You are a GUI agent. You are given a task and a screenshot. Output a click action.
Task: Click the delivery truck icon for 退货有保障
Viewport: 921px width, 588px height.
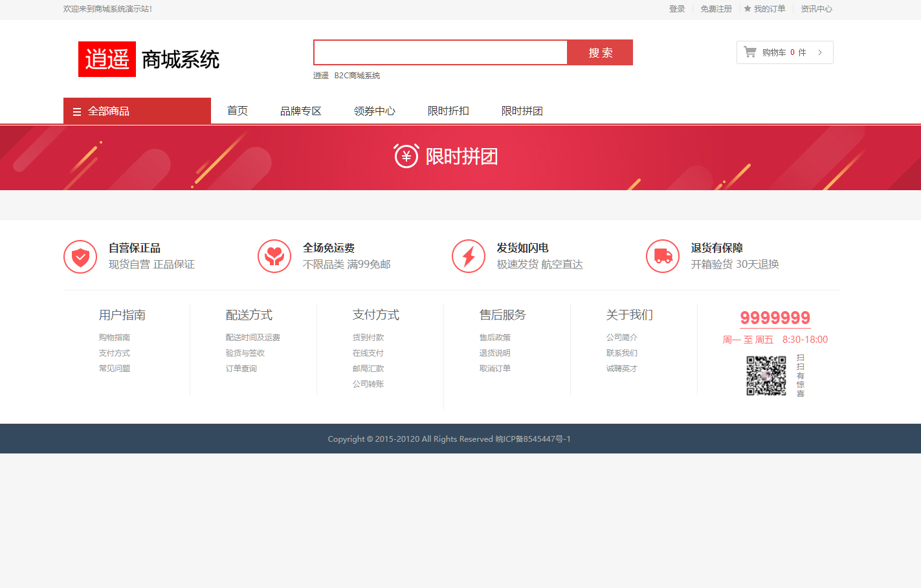[663, 257]
